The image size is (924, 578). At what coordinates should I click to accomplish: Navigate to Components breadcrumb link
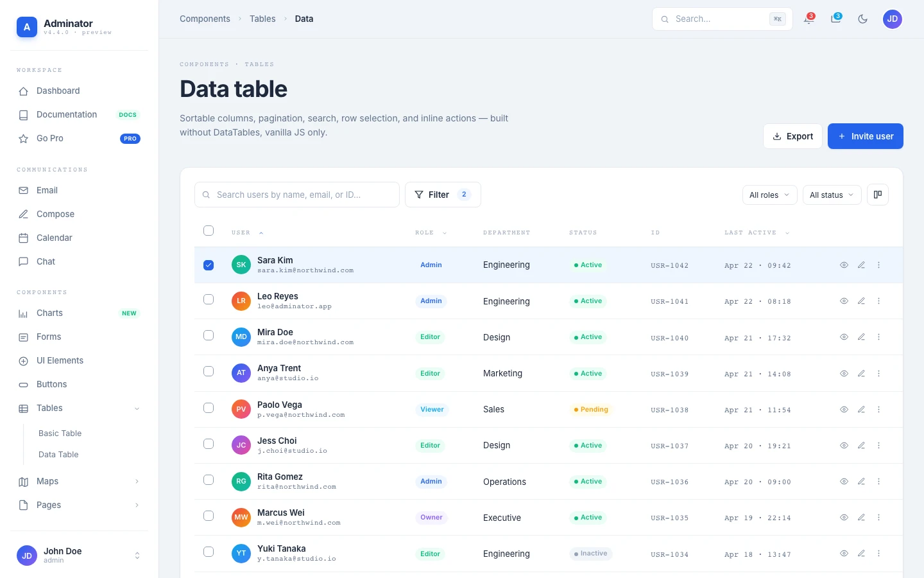tap(205, 19)
